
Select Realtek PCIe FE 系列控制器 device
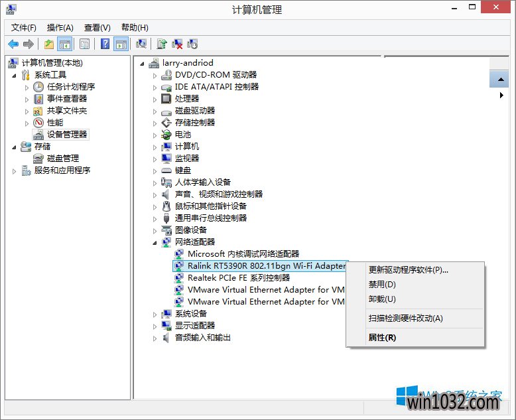click(238, 278)
